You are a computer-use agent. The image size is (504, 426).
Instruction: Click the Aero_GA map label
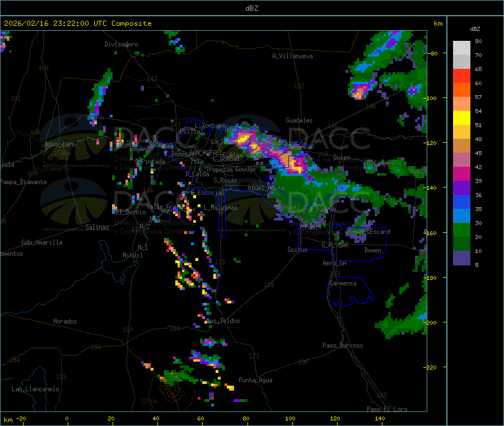[335, 264]
